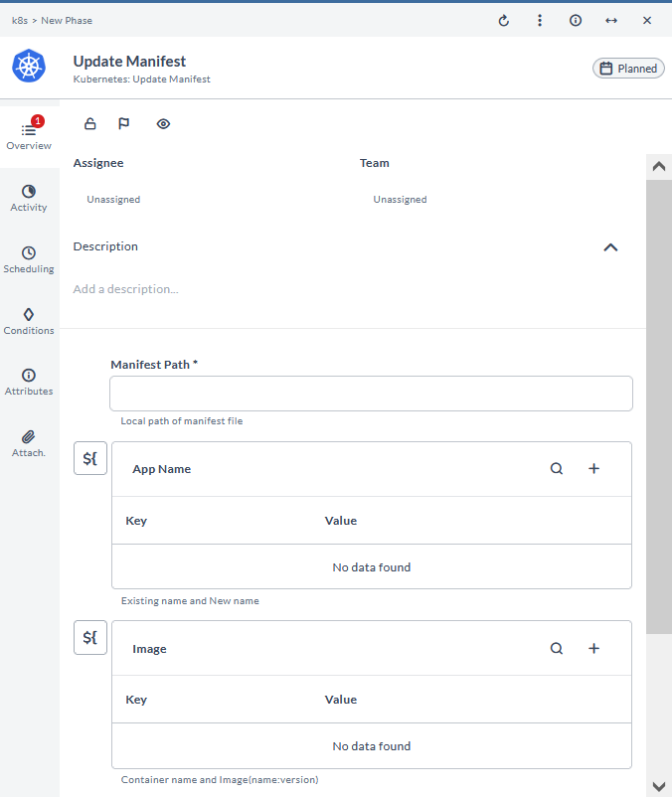Open the Assignee Unassigned selector
Screen dimensions: 672x797
pos(113,200)
